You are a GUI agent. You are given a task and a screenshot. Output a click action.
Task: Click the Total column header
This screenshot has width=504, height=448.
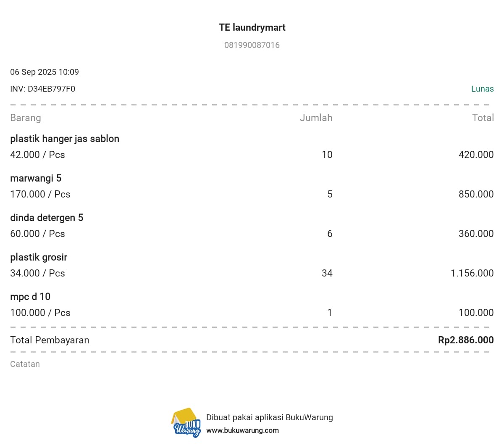tap(483, 118)
